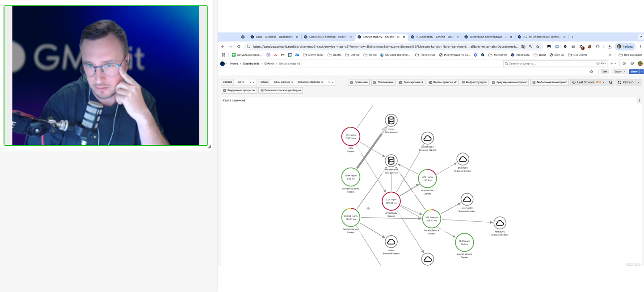Open the Браузерный мониторинг link

[x=509, y=82]
